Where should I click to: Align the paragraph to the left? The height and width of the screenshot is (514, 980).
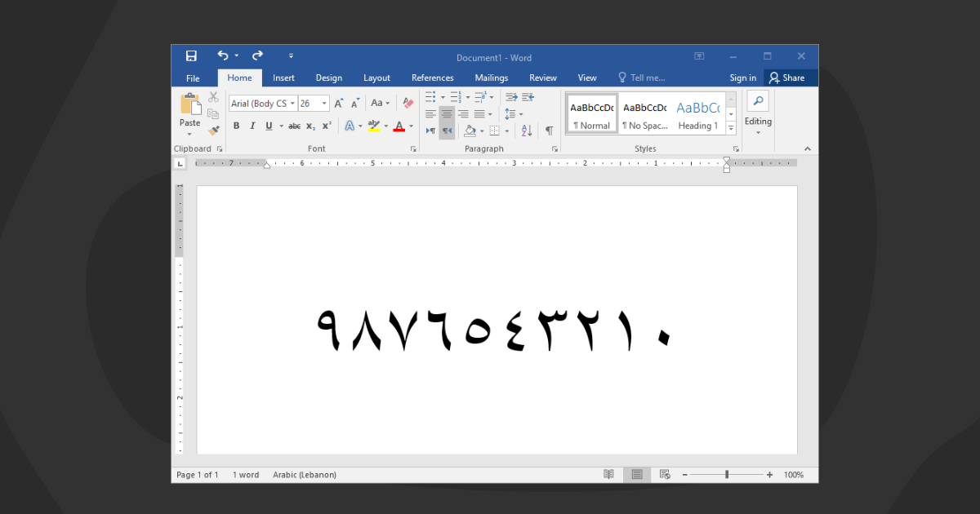point(430,114)
